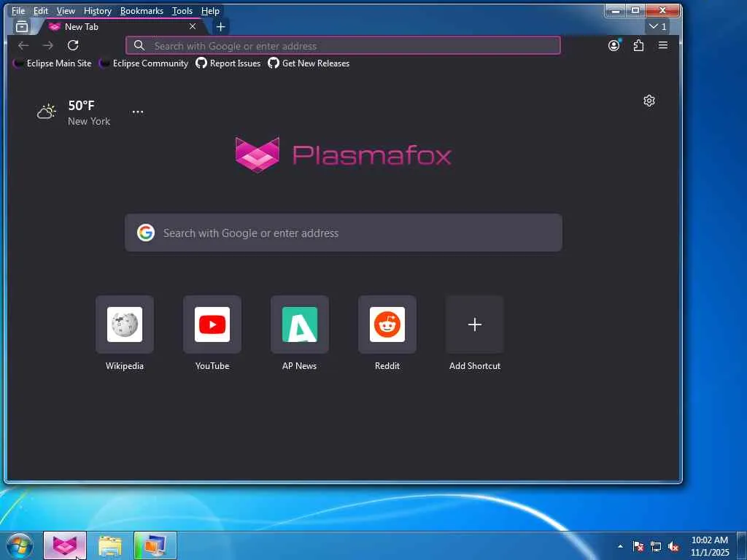
Task: Click the magnifier icon in address bar
Action: 139,45
